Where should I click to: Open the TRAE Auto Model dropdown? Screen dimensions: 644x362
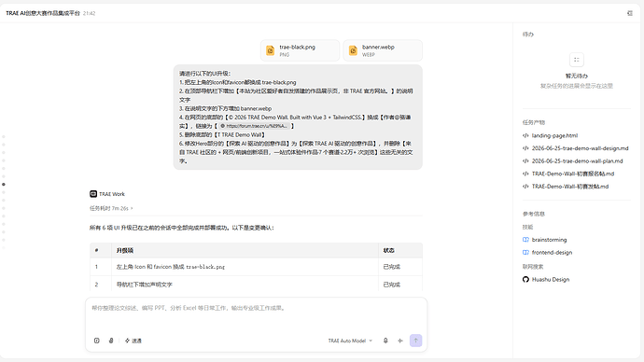point(350,341)
